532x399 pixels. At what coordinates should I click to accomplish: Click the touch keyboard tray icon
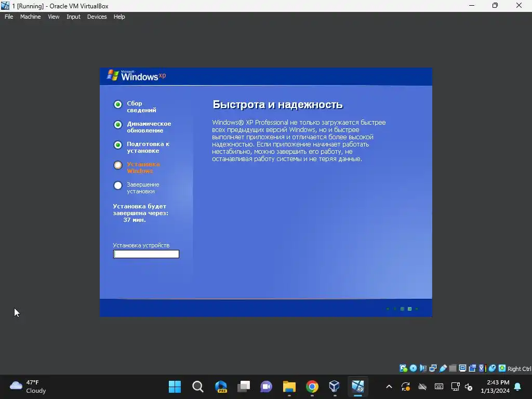coord(438,387)
